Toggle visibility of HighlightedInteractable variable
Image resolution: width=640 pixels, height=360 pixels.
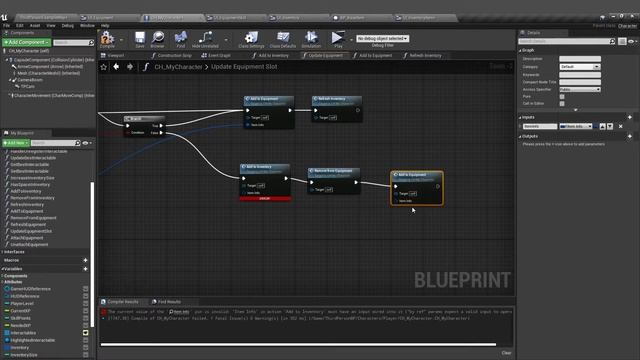86,340
